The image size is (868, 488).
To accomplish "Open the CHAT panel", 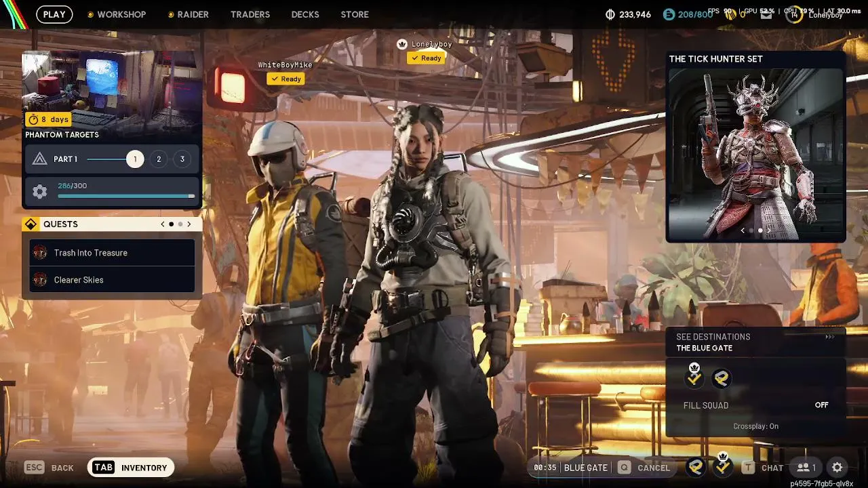I will point(772,468).
